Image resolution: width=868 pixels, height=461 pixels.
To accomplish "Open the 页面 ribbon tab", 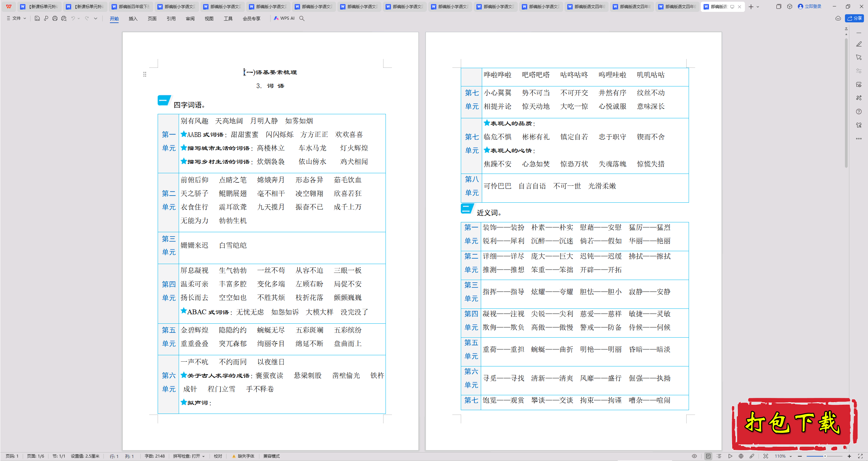I will coord(152,19).
